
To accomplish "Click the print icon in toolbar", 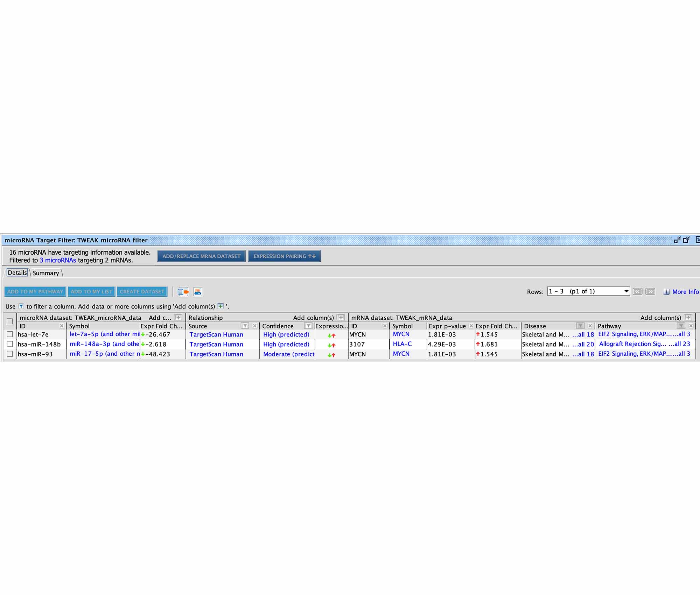I will click(198, 291).
